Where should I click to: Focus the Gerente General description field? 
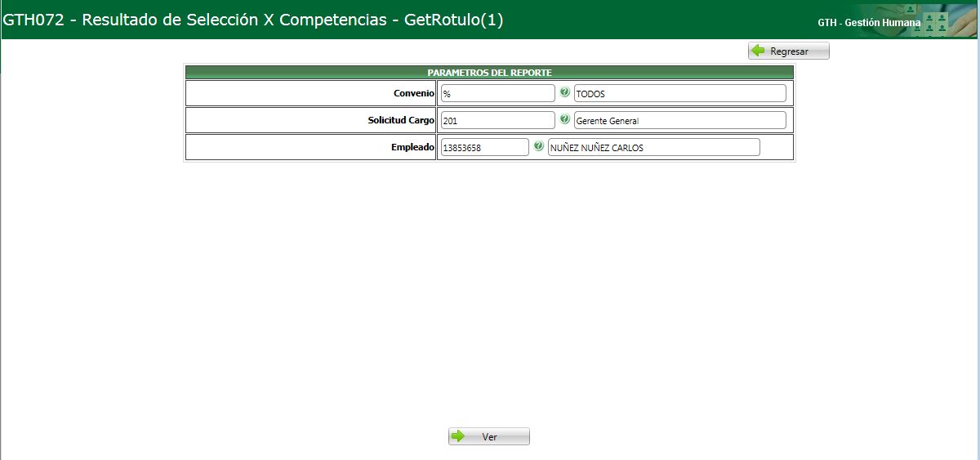[x=680, y=120]
